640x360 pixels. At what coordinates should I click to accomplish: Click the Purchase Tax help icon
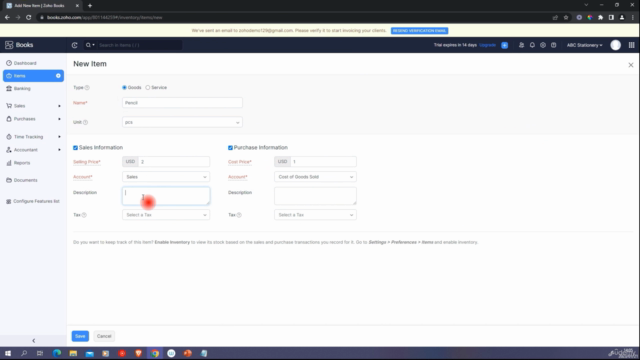[x=239, y=215]
